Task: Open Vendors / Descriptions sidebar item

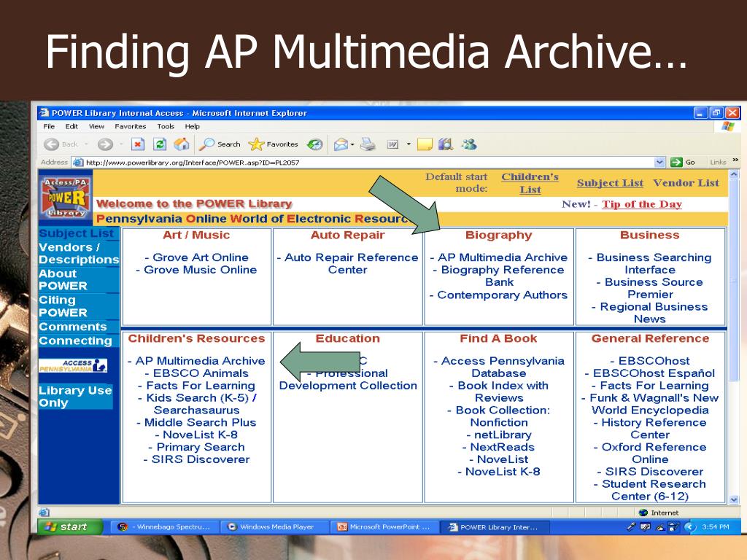Action: point(79,253)
